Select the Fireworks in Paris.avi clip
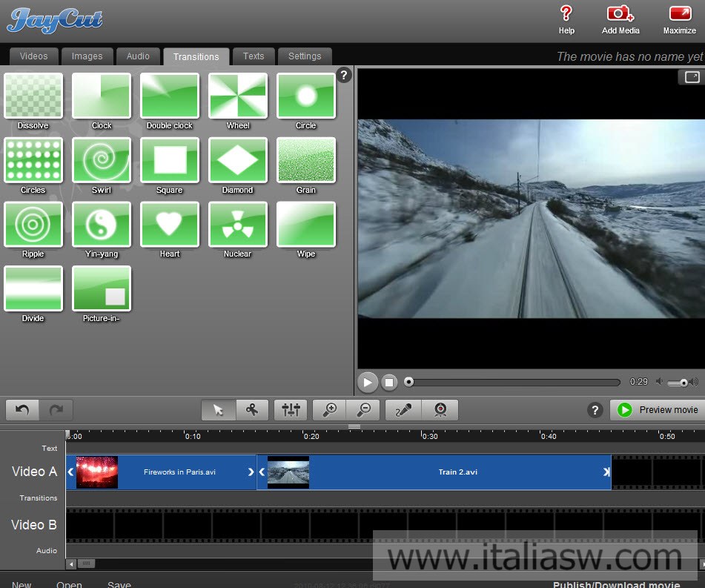The width and height of the screenshot is (705, 588). (161, 472)
